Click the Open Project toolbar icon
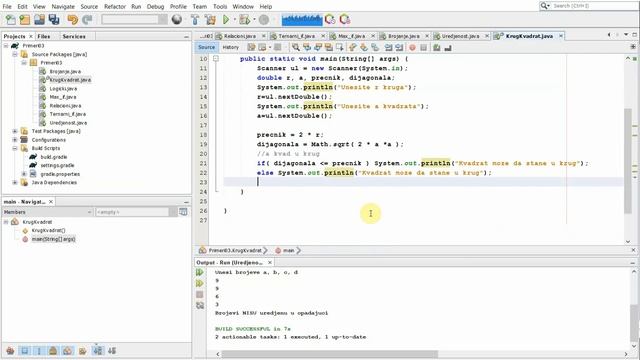This screenshot has height=360, width=640. coord(39,19)
